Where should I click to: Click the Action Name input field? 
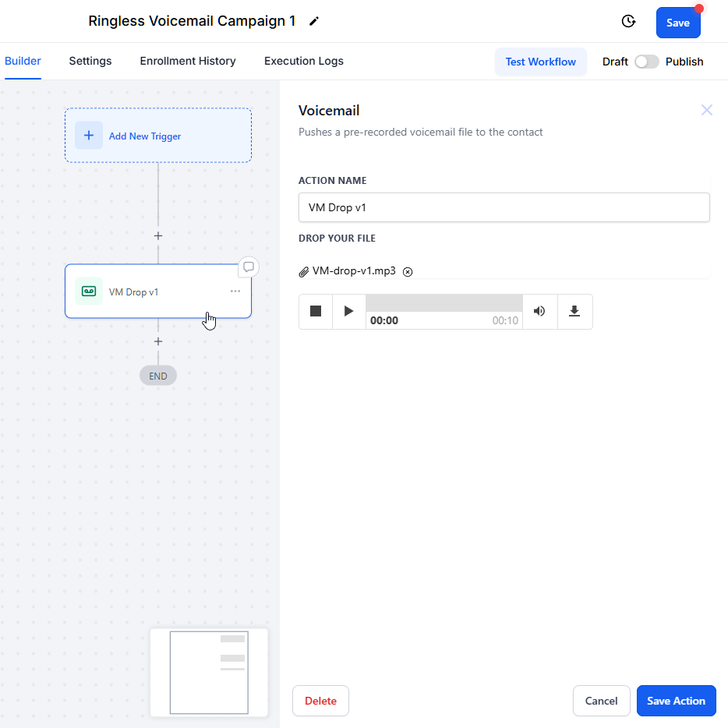(504, 208)
